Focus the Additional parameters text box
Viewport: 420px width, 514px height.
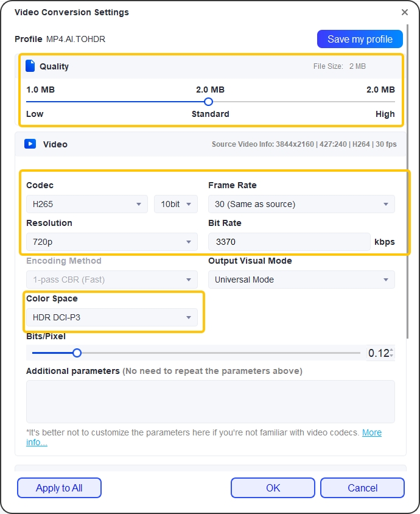point(210,401)
